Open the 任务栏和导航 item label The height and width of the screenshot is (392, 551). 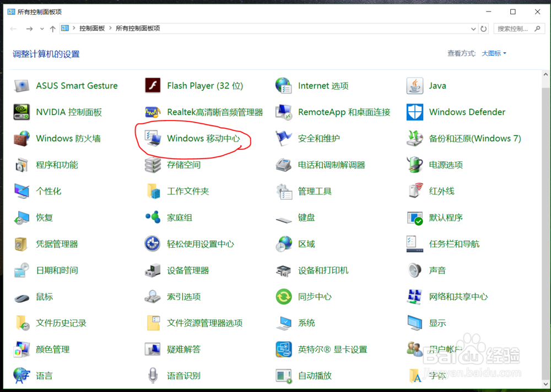point(454,244)
